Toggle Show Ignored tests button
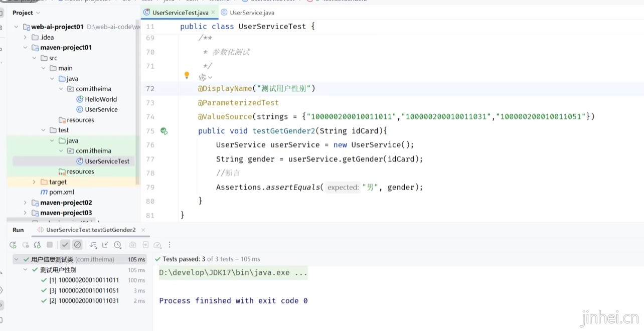 coord(77,245)
